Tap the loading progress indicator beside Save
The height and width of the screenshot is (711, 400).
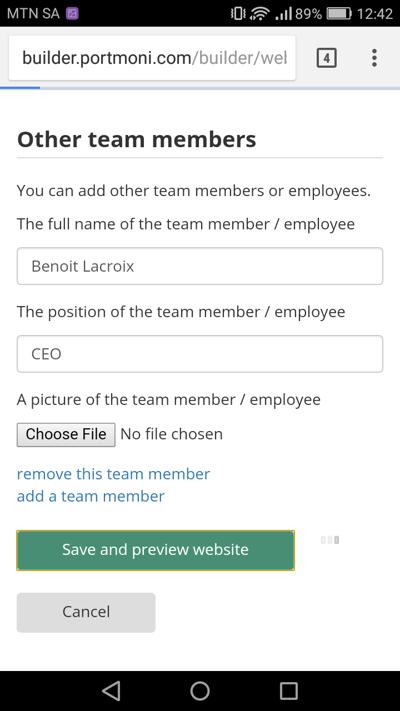(x=330, y=540)
